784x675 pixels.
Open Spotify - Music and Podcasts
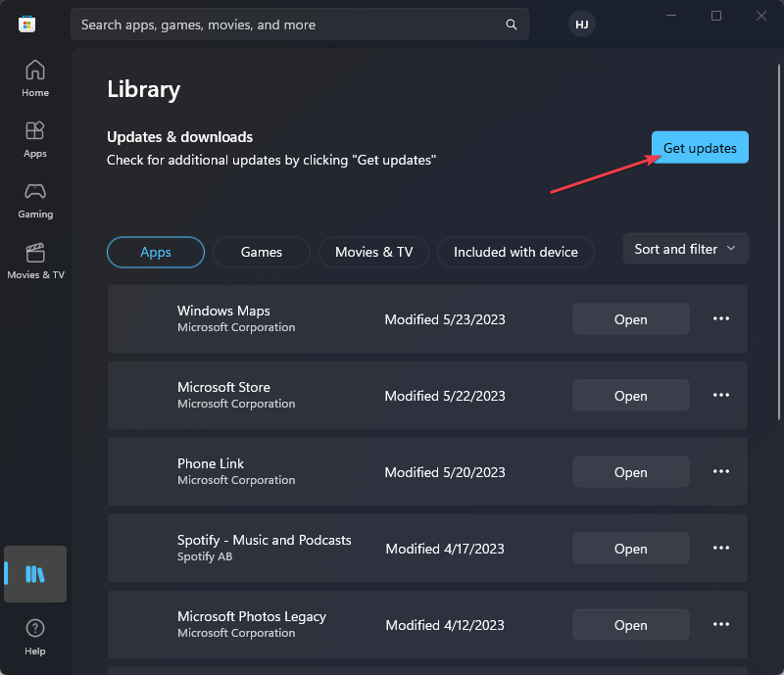630,549
